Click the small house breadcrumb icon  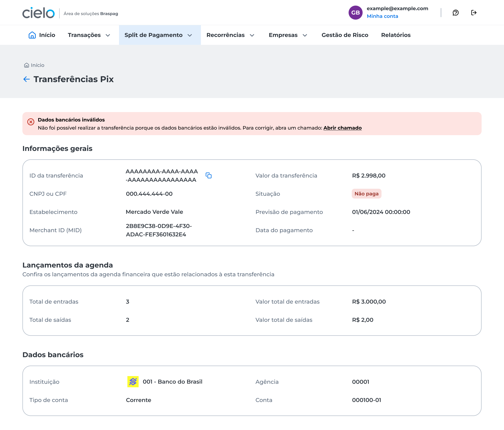(x=27, y=65)
